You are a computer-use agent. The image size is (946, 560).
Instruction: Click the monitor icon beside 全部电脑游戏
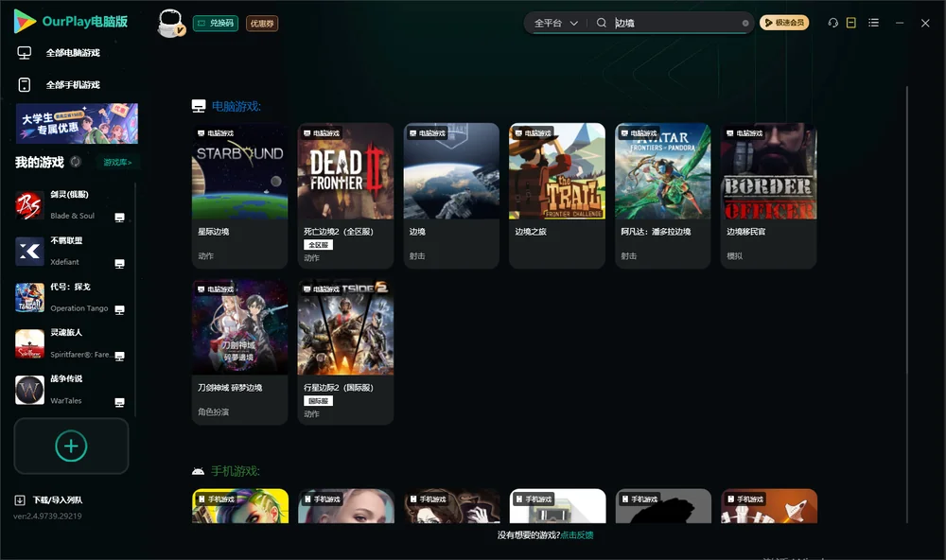[25, 53]
